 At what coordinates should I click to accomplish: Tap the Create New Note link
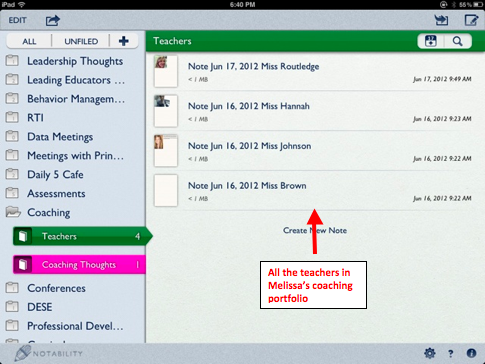[315, 230]
